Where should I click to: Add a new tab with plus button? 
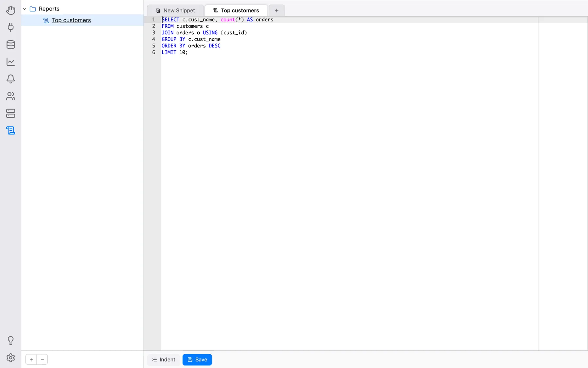tap(277, 10)
